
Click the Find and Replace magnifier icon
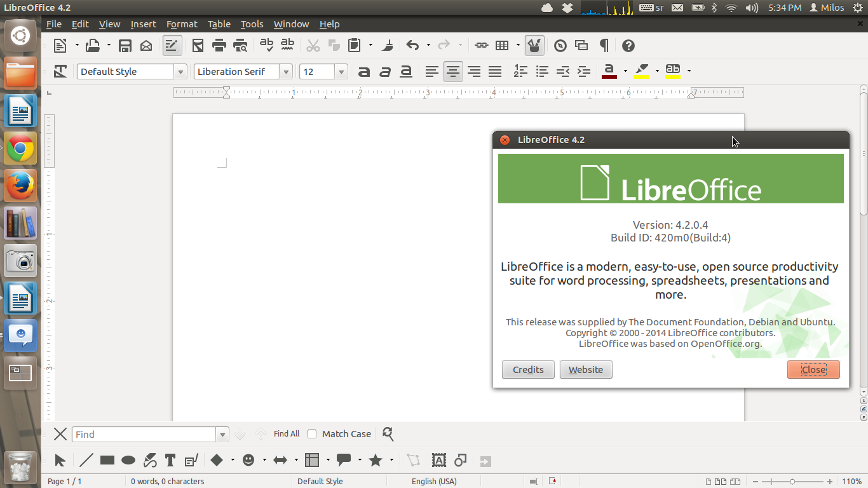click(388, 434)
